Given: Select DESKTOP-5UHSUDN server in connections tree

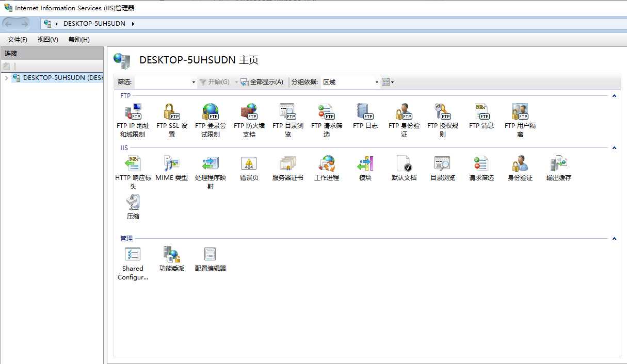Looking at the screenshot, I should [58, 78].
